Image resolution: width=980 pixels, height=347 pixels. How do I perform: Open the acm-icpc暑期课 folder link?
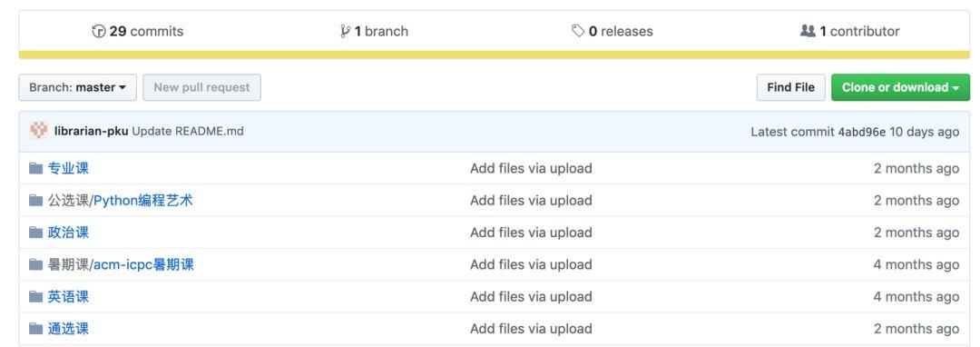(143, 264)
